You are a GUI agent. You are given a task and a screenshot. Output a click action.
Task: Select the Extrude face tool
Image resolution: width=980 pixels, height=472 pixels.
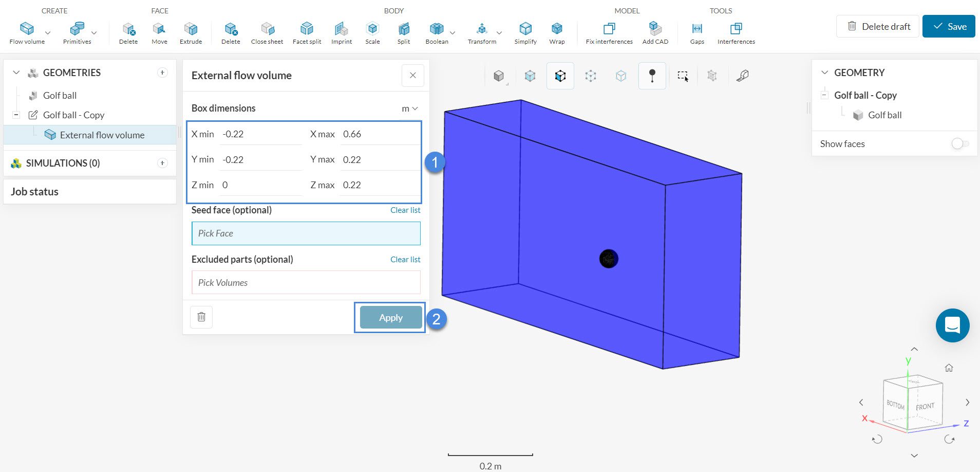[x=191, y=33]
